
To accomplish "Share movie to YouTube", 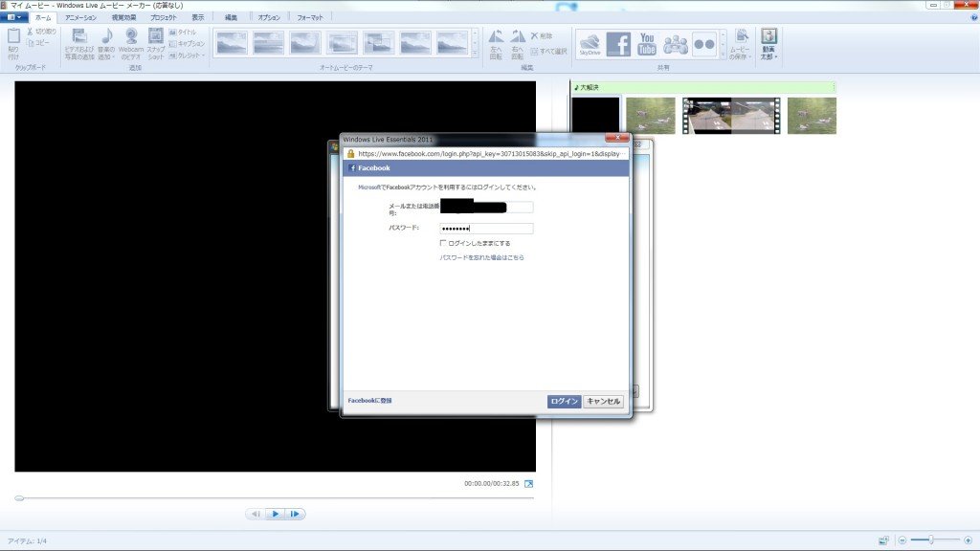I will [647, 44].
